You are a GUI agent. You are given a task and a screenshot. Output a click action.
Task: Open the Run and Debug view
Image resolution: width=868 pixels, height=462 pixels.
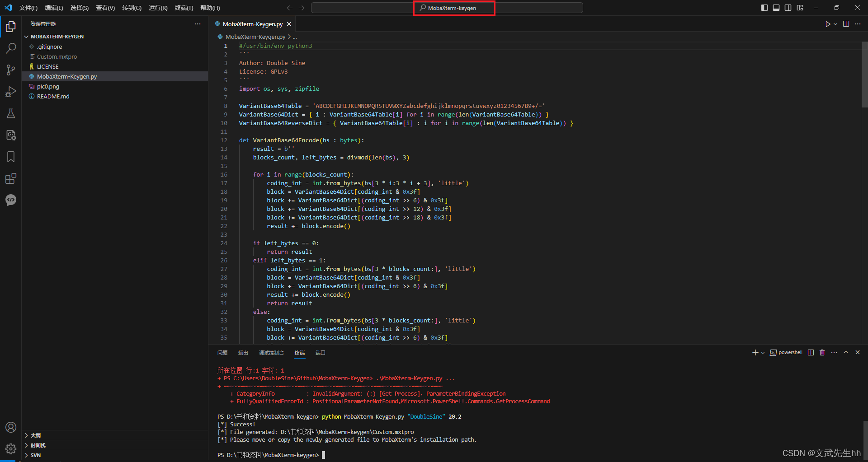pyautogui.click(x=11, y=92)
